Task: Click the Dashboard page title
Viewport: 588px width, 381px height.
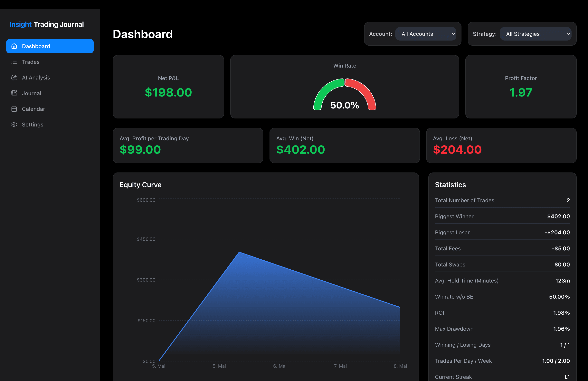Action: (143, 34)
